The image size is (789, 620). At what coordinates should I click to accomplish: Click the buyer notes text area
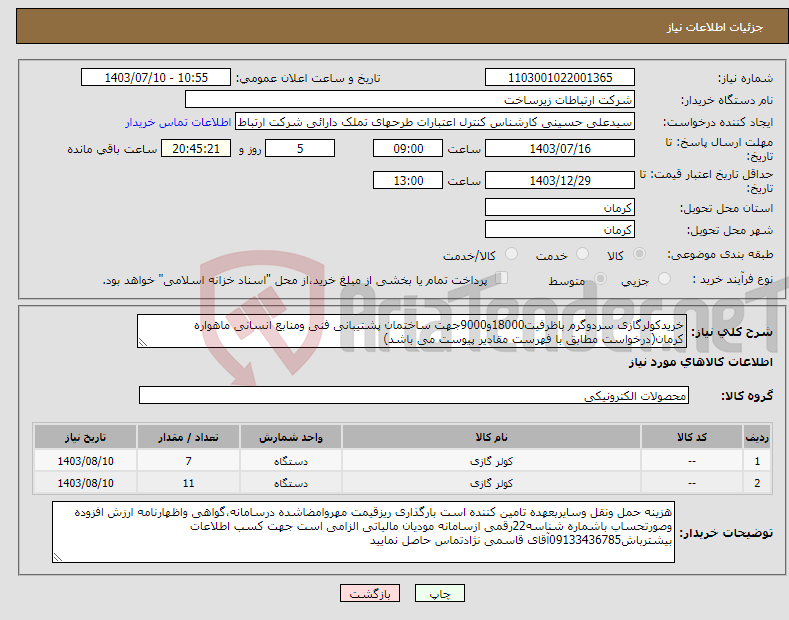[x=363, y=532]
